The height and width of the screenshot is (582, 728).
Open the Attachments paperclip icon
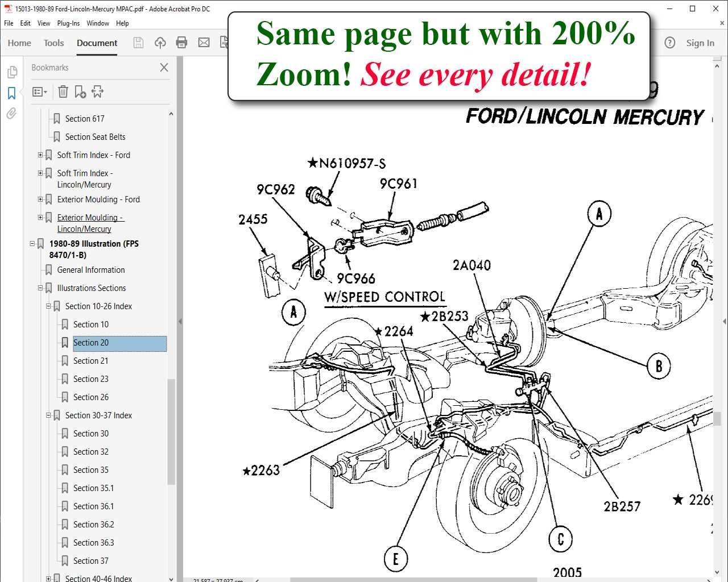click(x=12, y=113)
